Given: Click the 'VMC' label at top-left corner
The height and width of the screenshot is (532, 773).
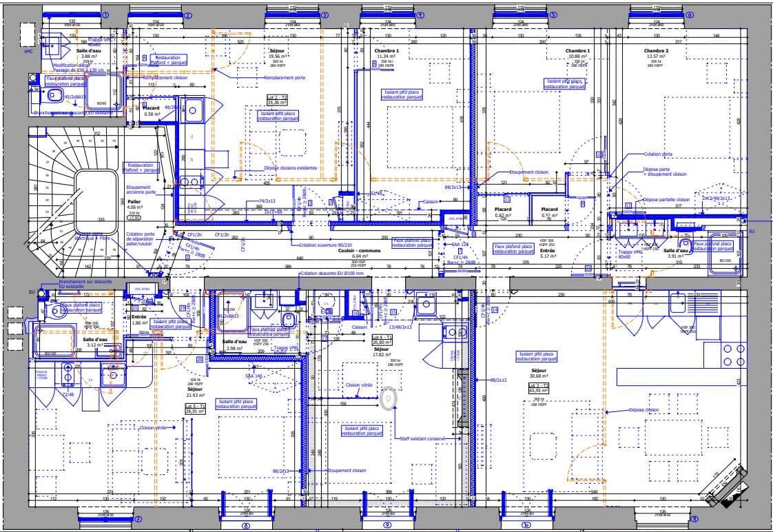Looking at the screenshot, I should tap(28, 51).
